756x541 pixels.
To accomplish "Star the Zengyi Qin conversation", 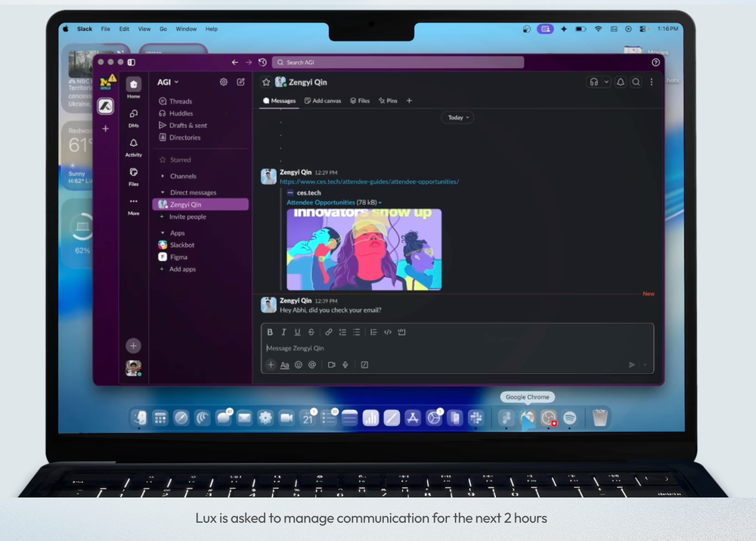I will [266, 82].
